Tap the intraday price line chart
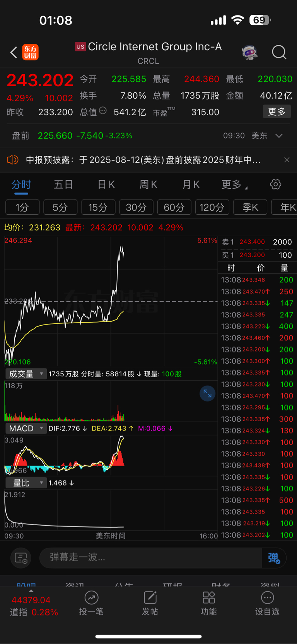Viewport: 297px width, 644px height. pos(111,301)
